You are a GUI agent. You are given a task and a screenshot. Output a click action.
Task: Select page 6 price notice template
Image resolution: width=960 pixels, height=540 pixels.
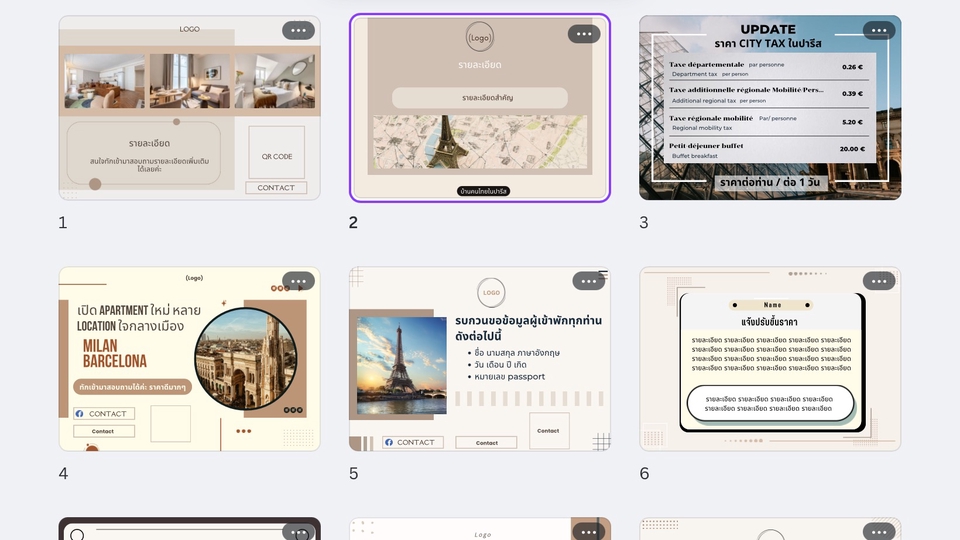point(770,359)
